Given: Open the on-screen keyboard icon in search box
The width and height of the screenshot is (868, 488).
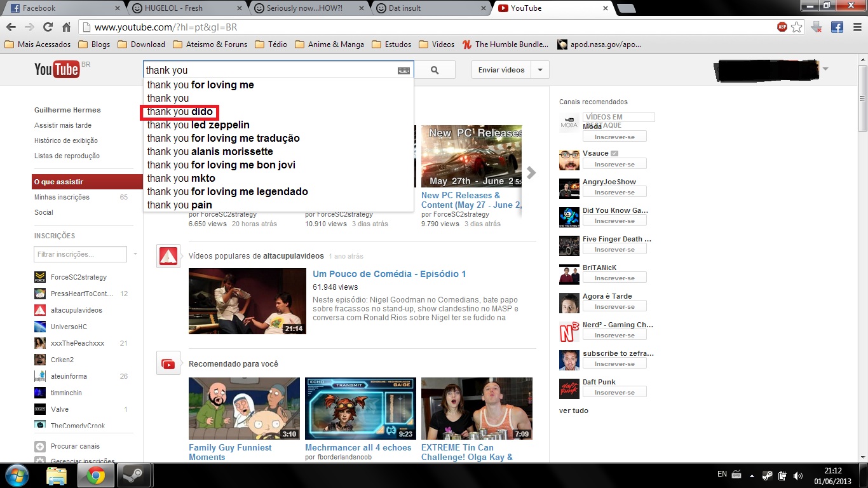Looking at the screenshot, I should click(x=403, y=71).
